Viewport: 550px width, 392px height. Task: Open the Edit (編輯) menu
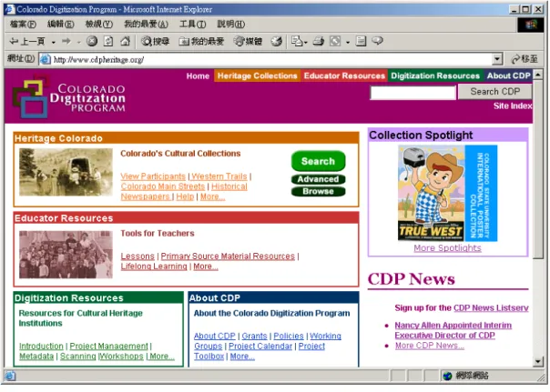tap(61, 25)
